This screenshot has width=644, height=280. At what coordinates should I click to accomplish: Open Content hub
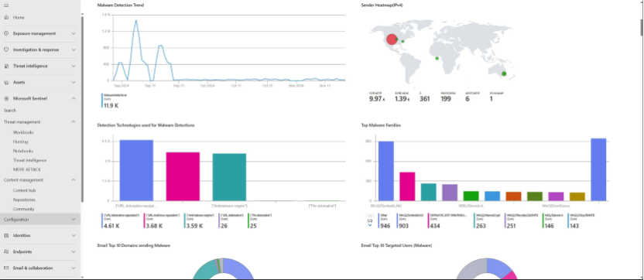tap(24, 190)
